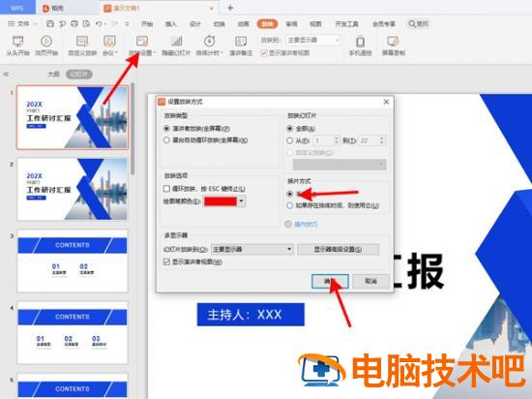Viewport: 532px width, 399px height.
Task: Open rehearse timings stopwatch icon
Action: [x=209, y=41]
